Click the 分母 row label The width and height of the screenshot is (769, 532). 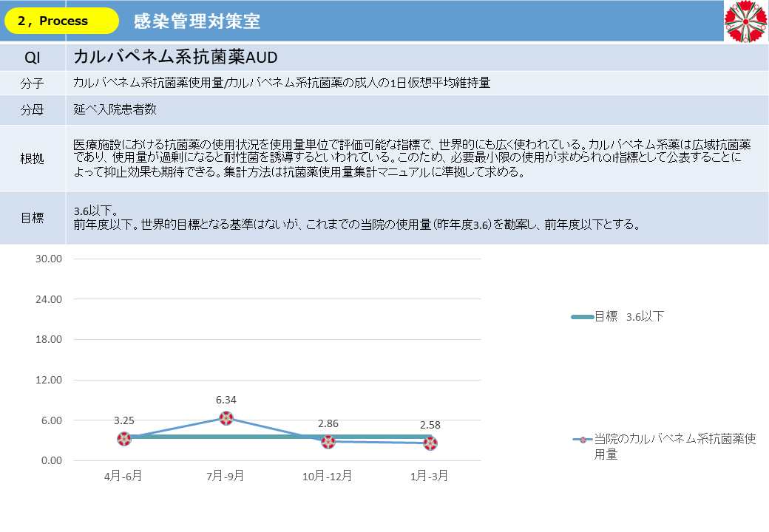click(33, 109)
